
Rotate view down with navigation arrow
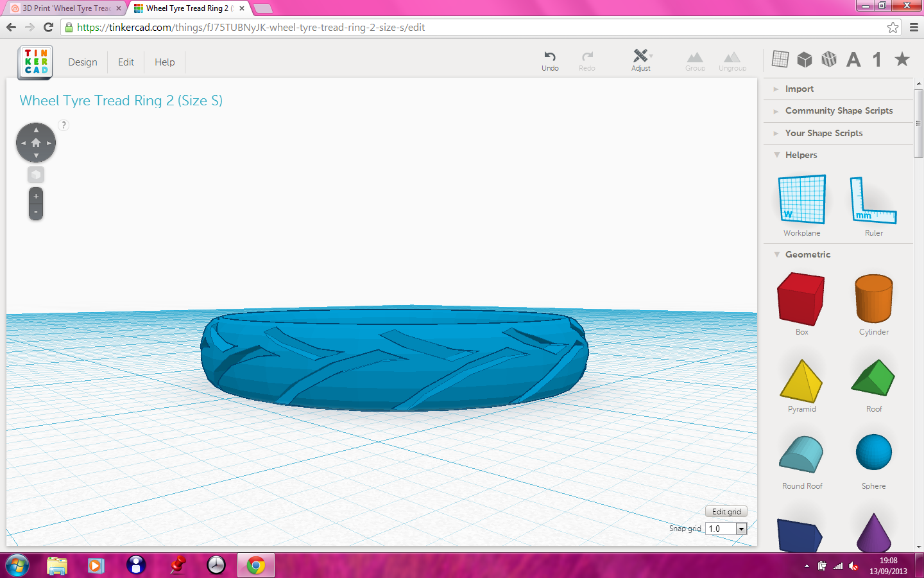36,155
